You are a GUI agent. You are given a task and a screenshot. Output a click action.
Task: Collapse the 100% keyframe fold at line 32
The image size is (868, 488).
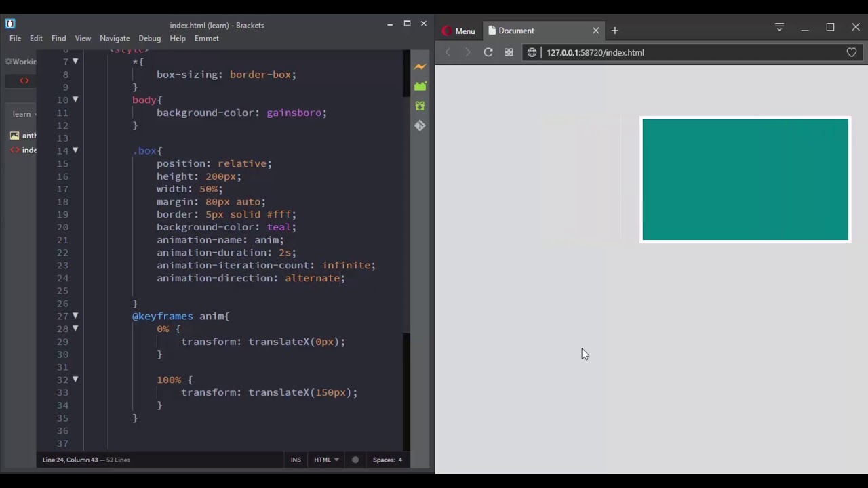(x=75, y=380)
